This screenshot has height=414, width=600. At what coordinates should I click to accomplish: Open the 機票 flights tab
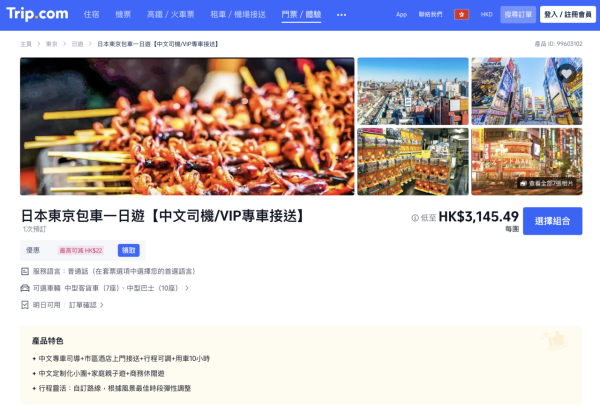pyautogui.click(x=123, y=15)
